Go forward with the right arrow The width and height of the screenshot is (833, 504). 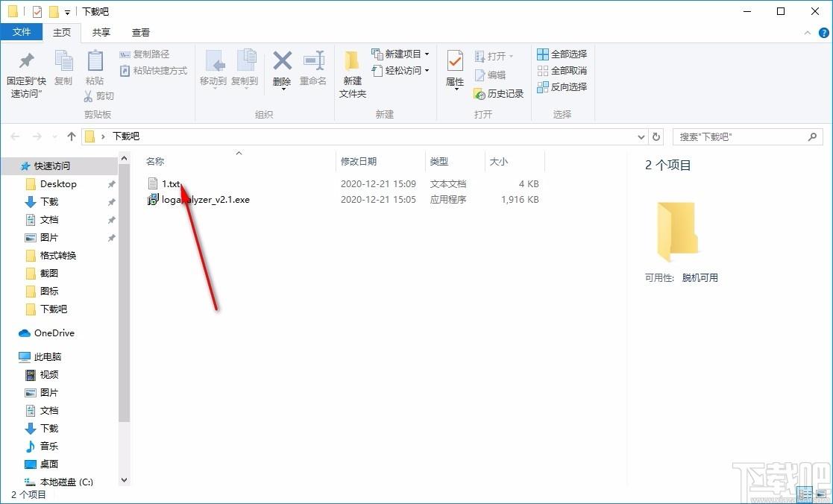coord(37,136)
